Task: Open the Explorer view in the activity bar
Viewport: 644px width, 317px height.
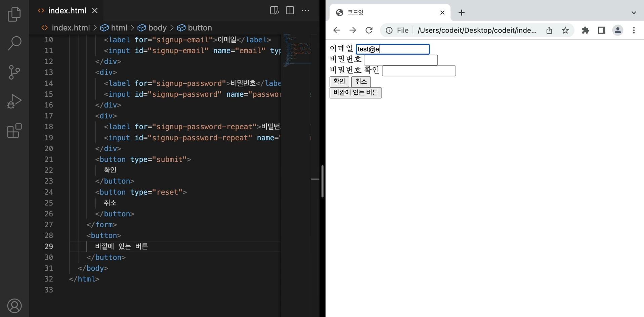Action: click(14, 14)
